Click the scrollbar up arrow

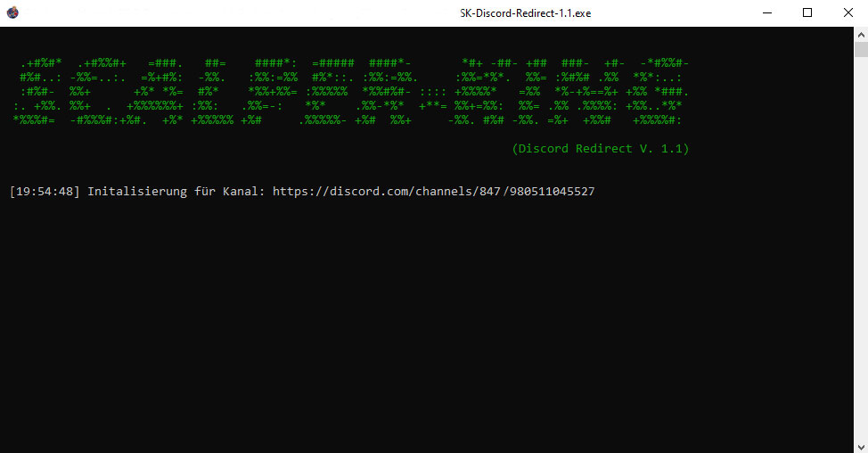(x=861, y=35)
